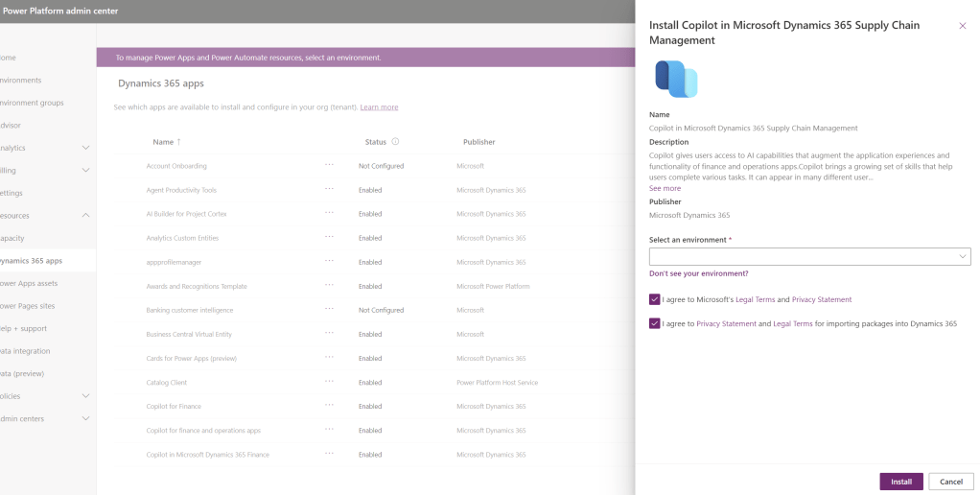This screenshot has width=980, height=495.
Task: Click the Install button
Action: pyautogui.click(x=900, y=482)
